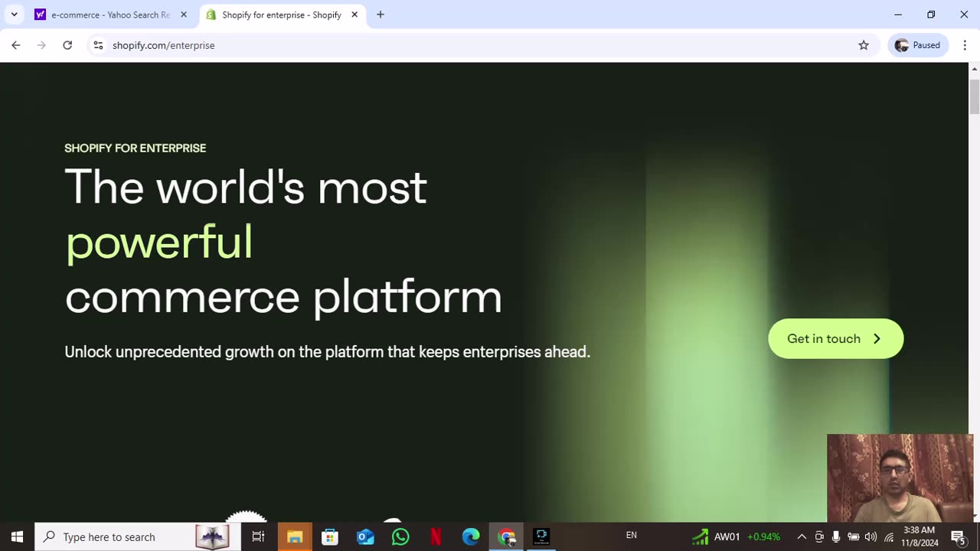
Task: Click the search box bat-and-book illustration
Action: (212, 536)
